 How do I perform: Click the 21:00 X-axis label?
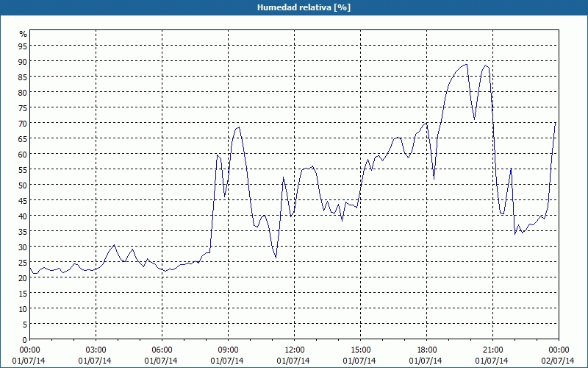pos(492,350)
